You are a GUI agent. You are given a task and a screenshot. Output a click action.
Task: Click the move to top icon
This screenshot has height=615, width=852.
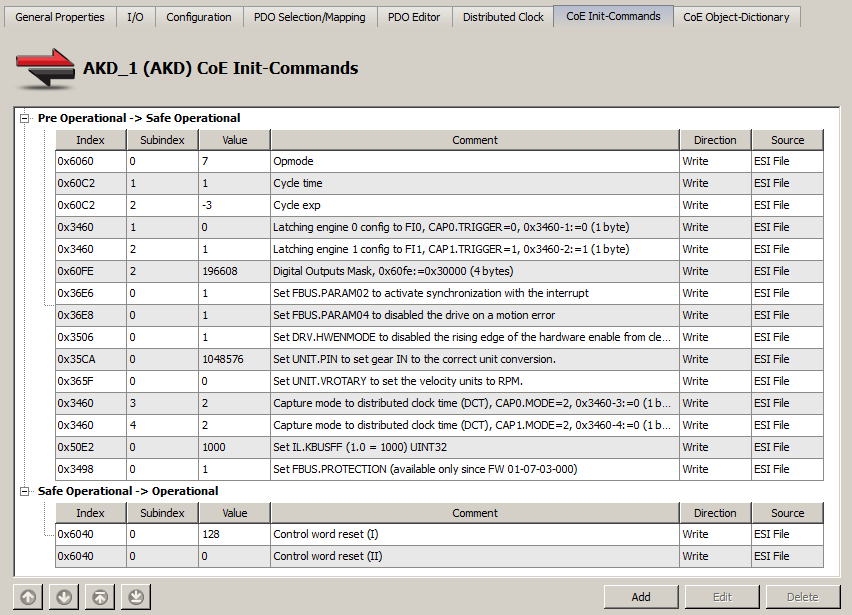click(100, 597)
